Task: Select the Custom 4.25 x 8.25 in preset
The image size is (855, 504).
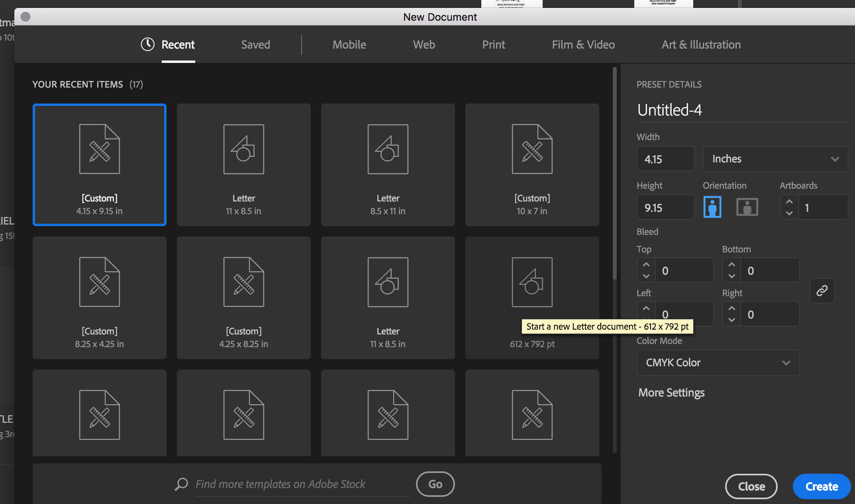Action: (243, 297)
